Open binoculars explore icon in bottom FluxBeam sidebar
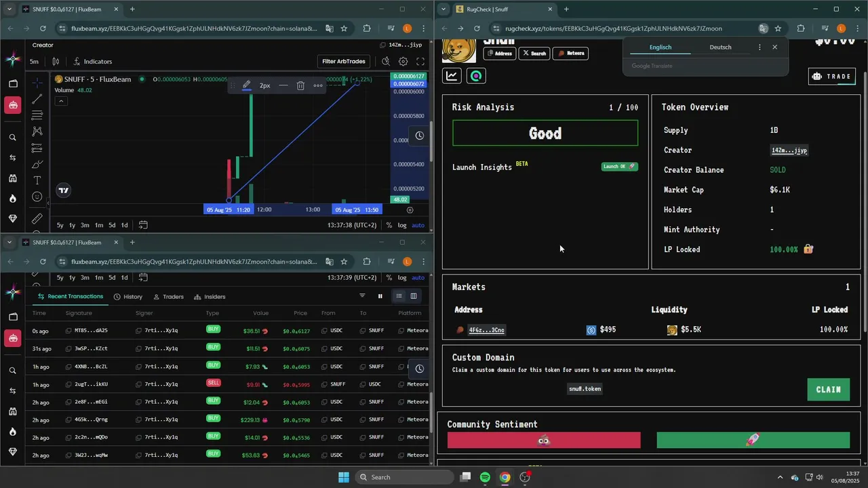The image size is (868, 488). point(13,411)
